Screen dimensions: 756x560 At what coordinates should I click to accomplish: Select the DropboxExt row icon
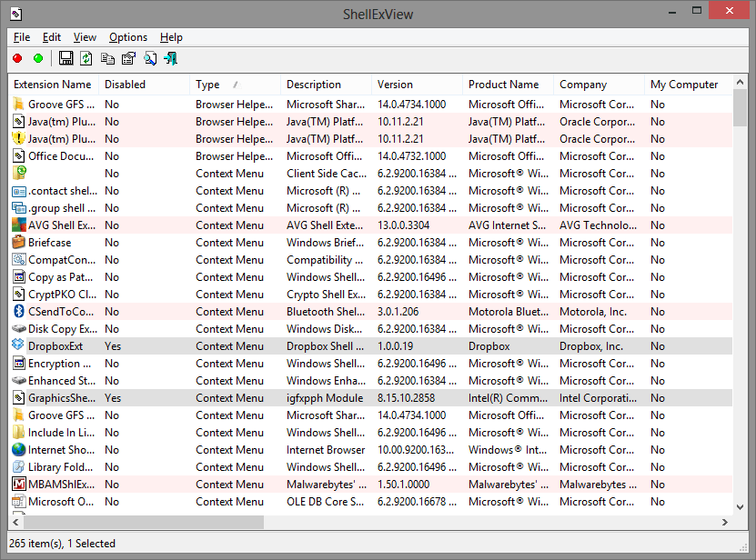[x=18, y=345]
